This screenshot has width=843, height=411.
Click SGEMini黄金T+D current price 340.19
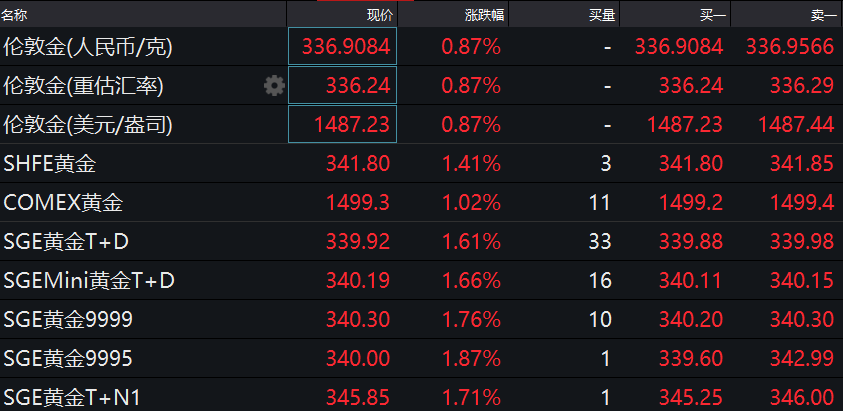(x=358, y=281)
